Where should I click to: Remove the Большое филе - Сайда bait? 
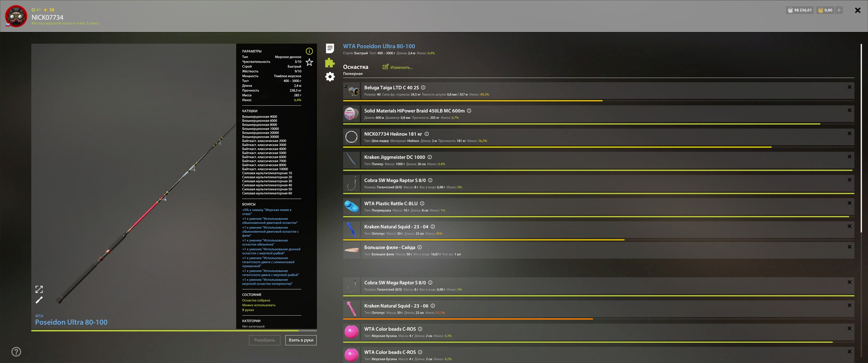click(x=849, y=247)
